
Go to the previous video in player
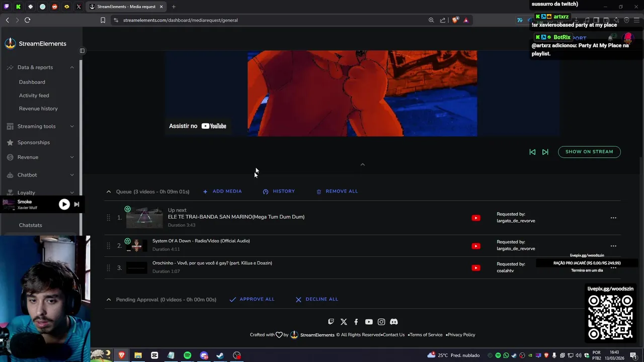[532, 152]
